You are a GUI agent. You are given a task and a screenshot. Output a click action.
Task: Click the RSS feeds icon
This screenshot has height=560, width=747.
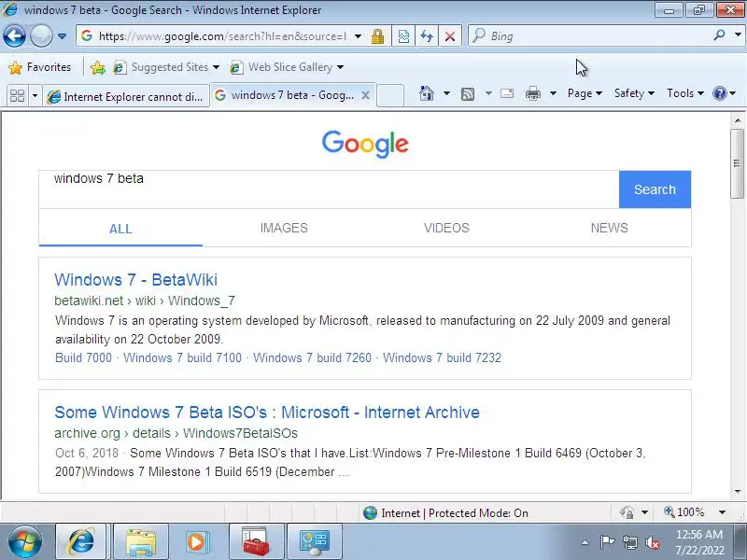[468, 94]
